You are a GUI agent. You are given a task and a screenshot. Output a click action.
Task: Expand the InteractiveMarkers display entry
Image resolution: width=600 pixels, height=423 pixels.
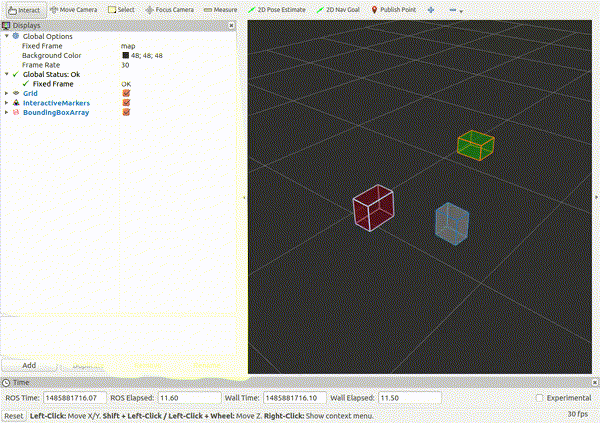[x=7, y=103]
